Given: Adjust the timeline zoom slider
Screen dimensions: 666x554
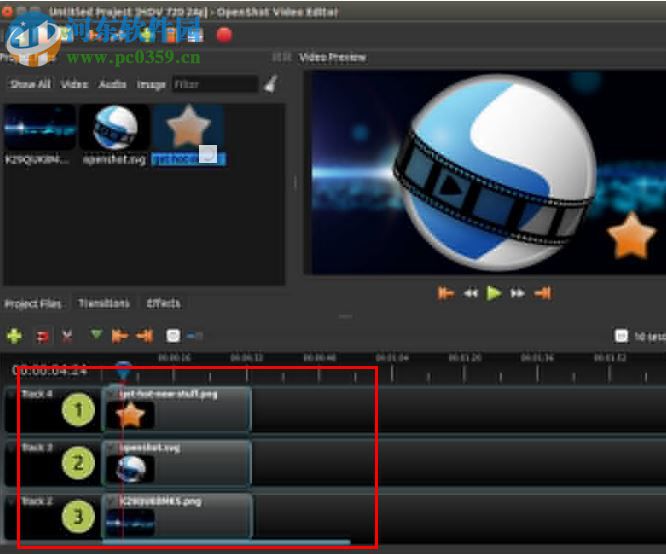Looking at the screenshot, I should pos(195,336).
